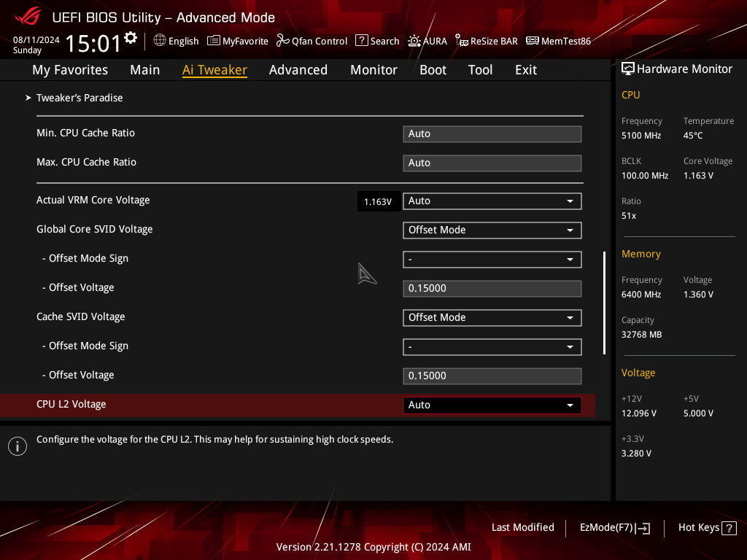
Task: Click the 32768 MB capacity value
Action: [641, 335]
